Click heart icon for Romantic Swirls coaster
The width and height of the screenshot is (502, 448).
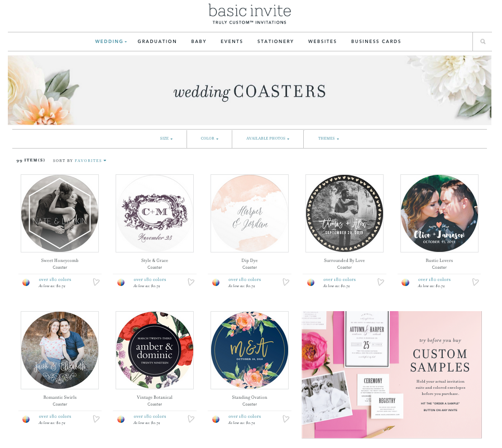click(x=96, y=419)
